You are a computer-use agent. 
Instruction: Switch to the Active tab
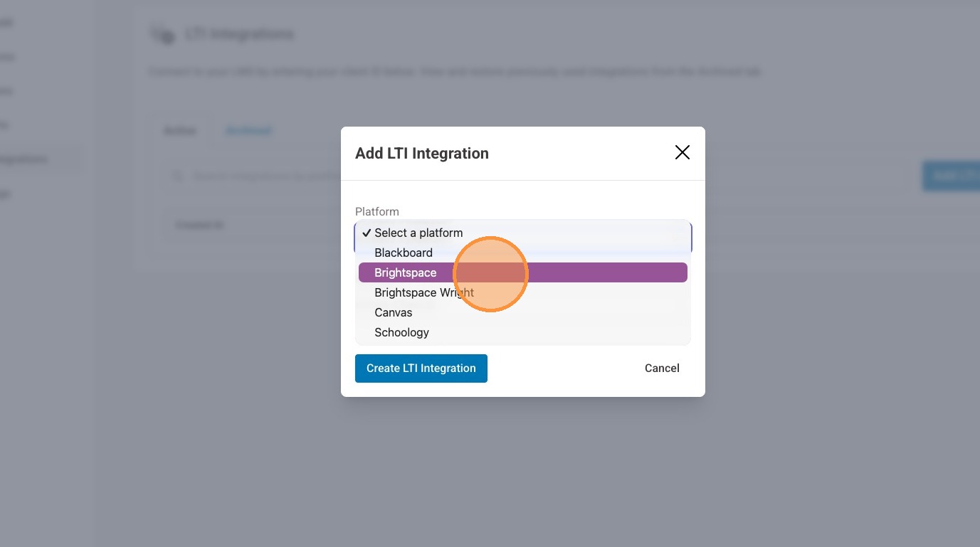point(180,131)
